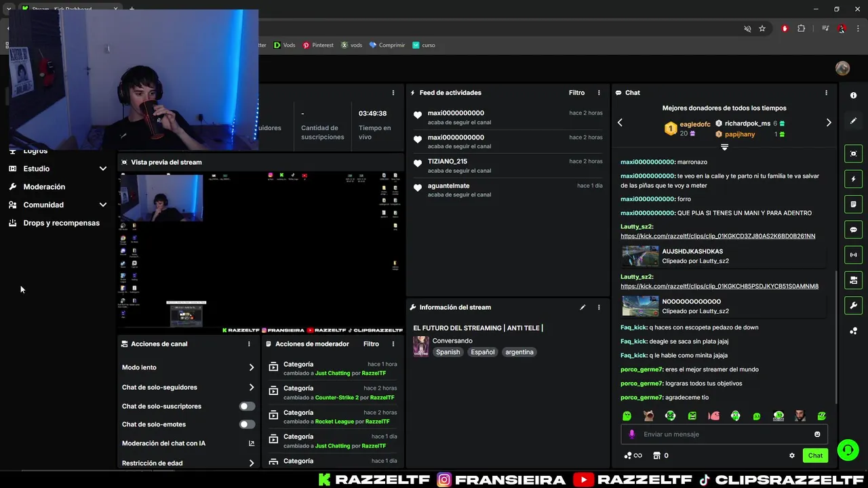Click the chat scrollbar

tap(835, 339)
